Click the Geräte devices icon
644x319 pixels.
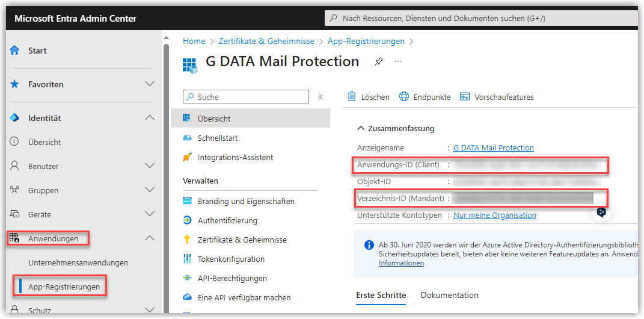(14, 214)
